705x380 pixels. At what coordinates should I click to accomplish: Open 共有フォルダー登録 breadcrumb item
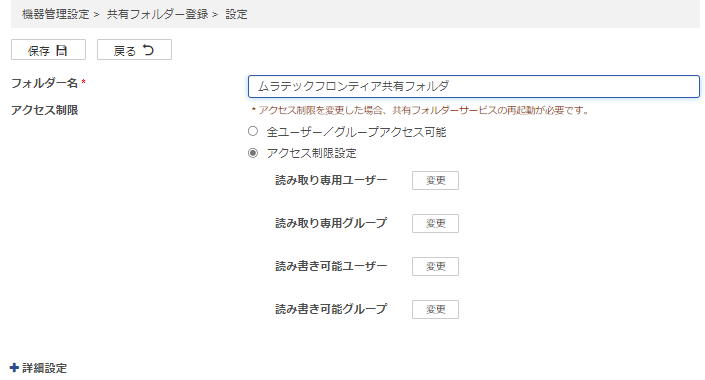[x=157, y=14]
